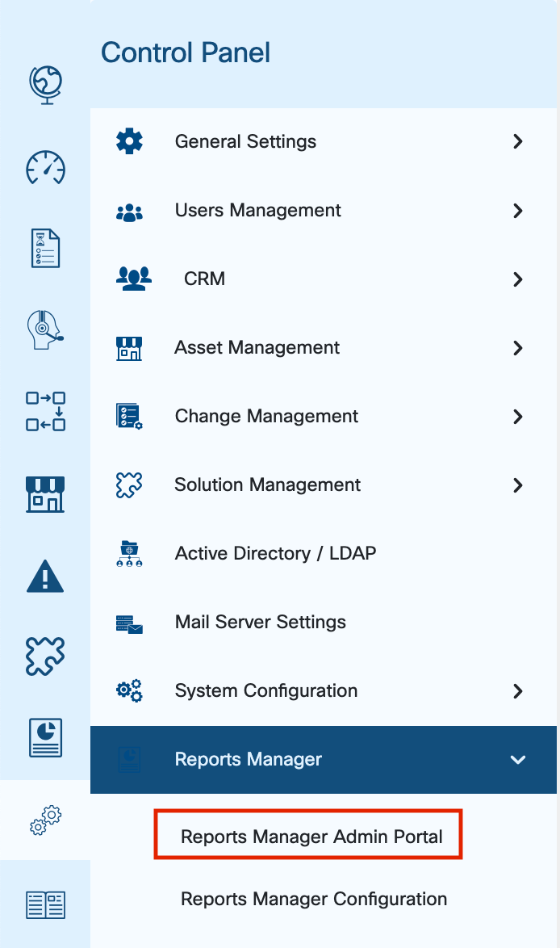This screenshot has width=560, height=948.
Task: Open the open-book sidebar icon
Action: coord(45,905)
